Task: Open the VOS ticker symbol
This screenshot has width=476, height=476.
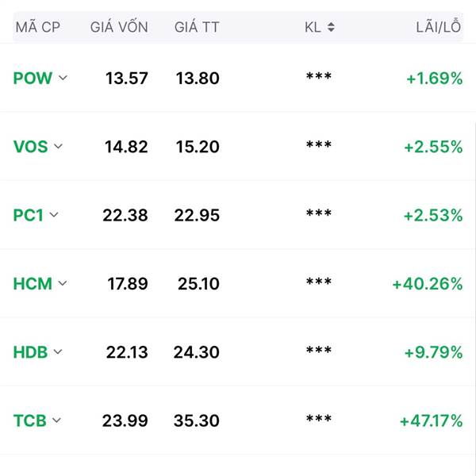Action: tap(31, 147)
